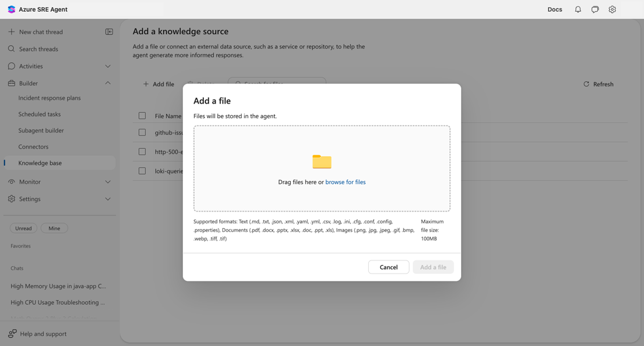The image size is (644, 346).
Task: Collapse the Builder section
Action: click(107, 83)
